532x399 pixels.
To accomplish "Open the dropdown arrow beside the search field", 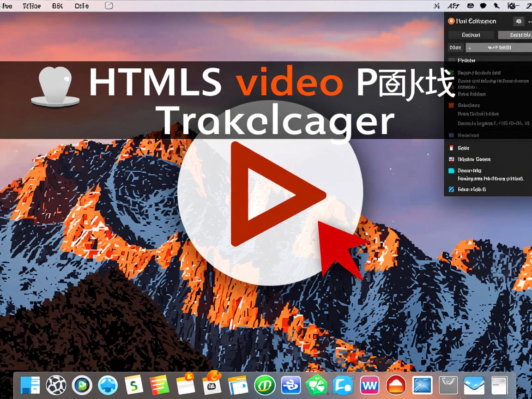I will click(469, 48).
